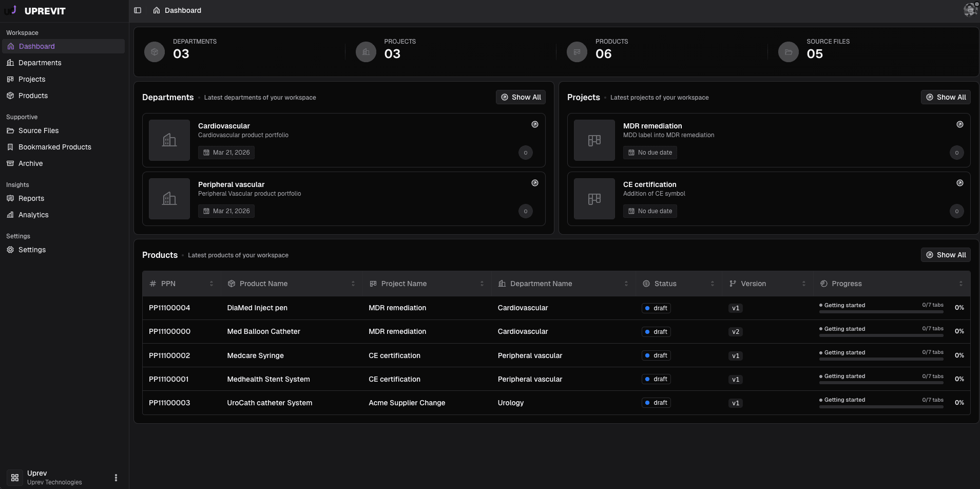Click the Analytics icon in the sidebar
Screen dimensions: 980x489
10,215
